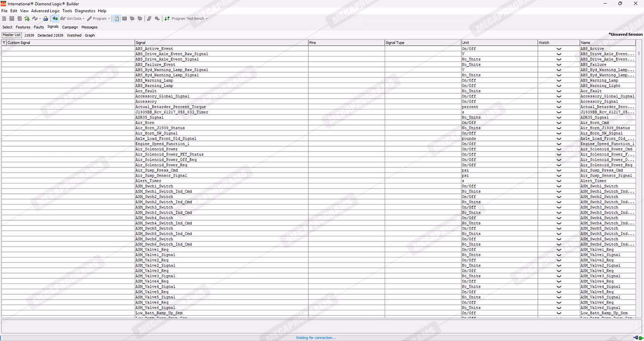644x341 pixels.
Task: Sort by the Signal column header
Action: (221, 42)
